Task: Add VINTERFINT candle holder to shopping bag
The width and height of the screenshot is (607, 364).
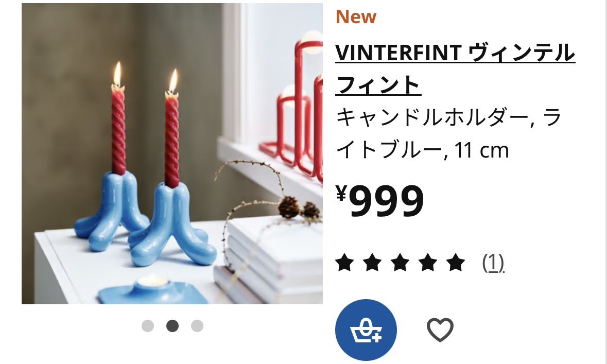Action: (366, 330)
